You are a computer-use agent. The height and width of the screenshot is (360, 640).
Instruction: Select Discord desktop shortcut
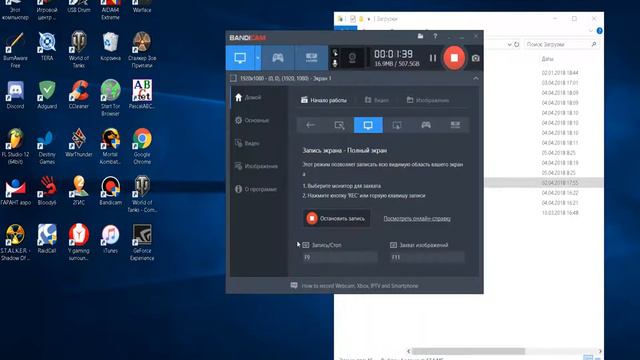16,95
